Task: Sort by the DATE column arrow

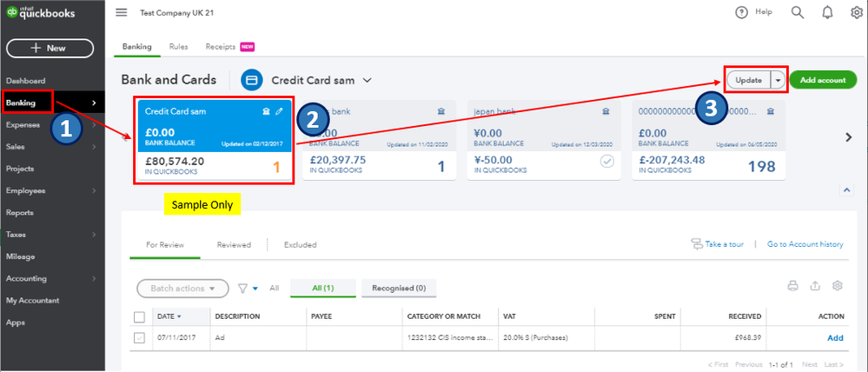Action: [x=179, y=316]
